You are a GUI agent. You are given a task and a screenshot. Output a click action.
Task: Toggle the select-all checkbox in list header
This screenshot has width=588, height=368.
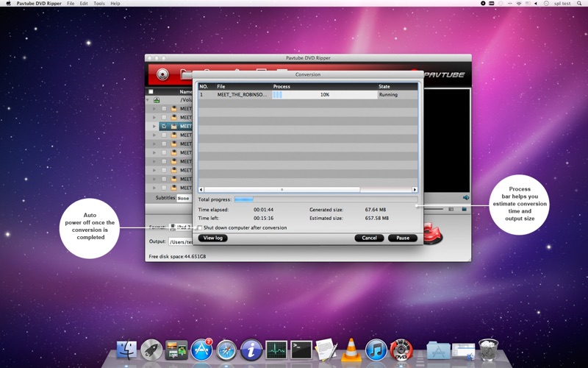click(x=151, y=92)
